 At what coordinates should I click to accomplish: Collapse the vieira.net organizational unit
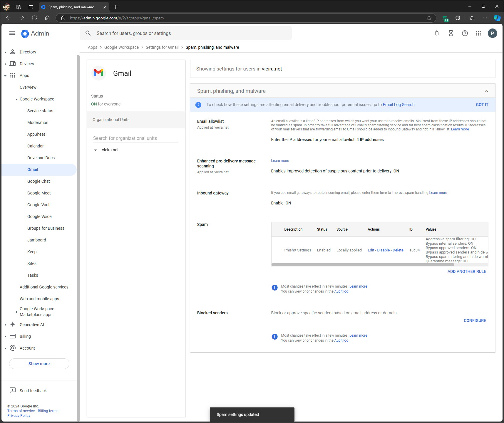coord(96,150)
